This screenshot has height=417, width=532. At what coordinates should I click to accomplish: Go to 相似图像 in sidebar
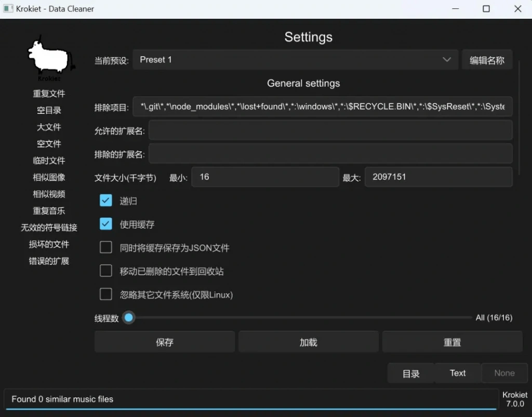49,177
